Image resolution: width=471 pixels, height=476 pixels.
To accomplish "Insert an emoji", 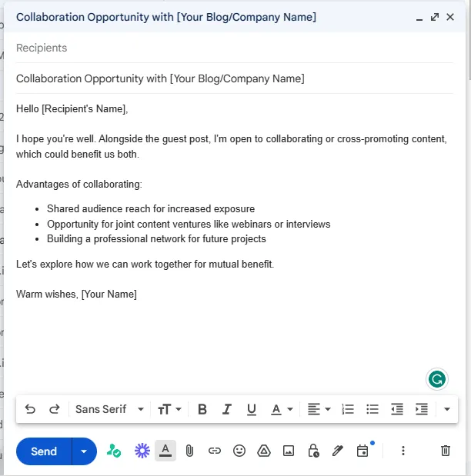I will click(x=239, y=451).
